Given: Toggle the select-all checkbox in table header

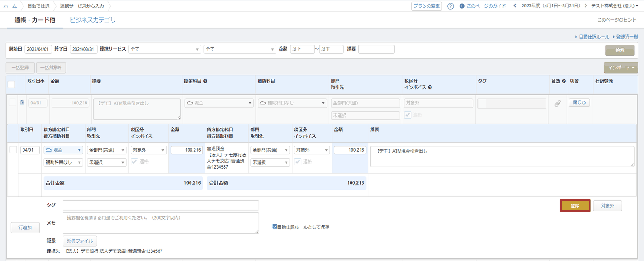Looking at the screenshot, I should (11, 84).
